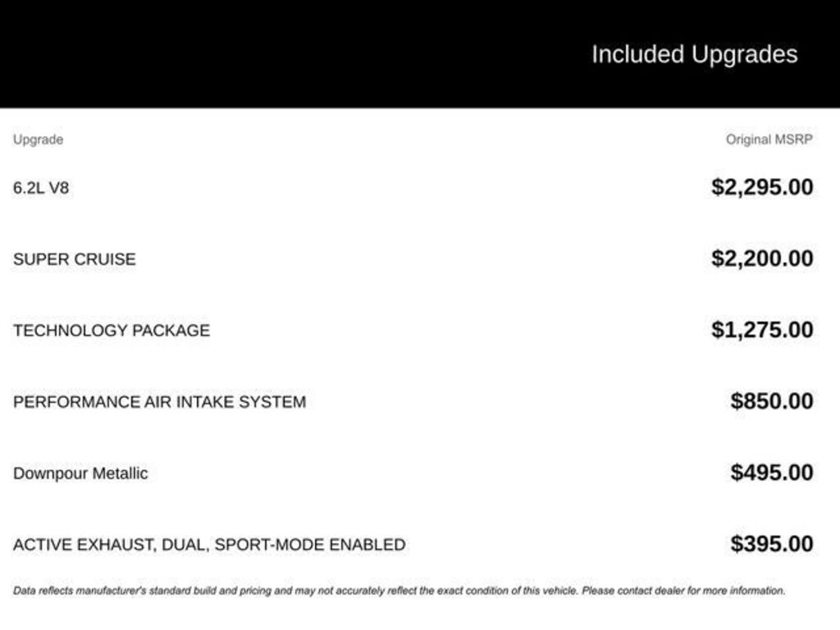Click the $2,295.00 price
This screenshot has width=840, height=630.
click(x=762, y=187)
